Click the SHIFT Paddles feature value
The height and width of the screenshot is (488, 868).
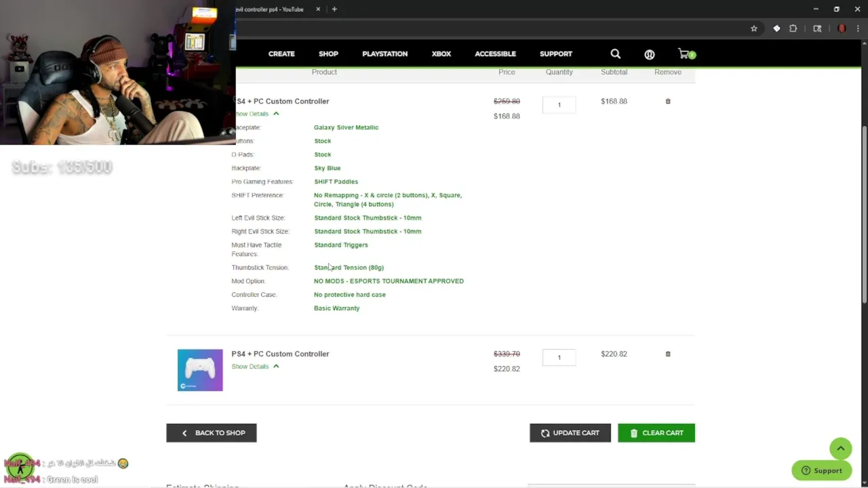[336, 182]
